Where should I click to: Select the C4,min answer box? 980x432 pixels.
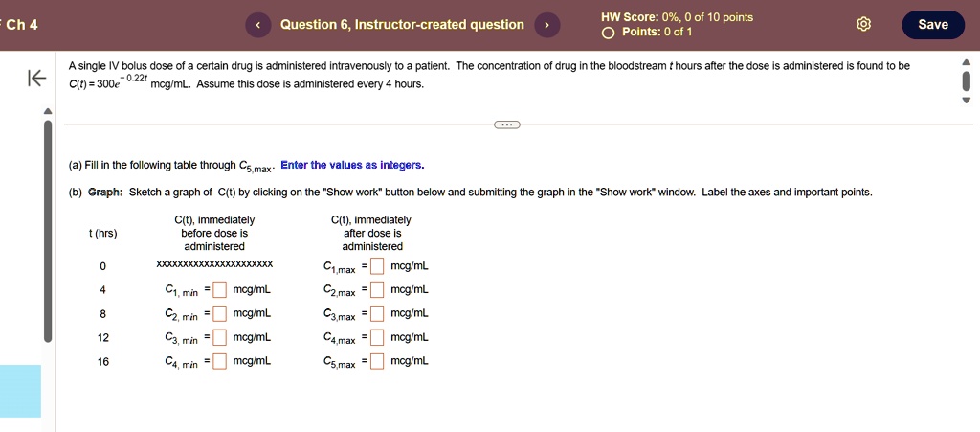click(x=219, y=361)
